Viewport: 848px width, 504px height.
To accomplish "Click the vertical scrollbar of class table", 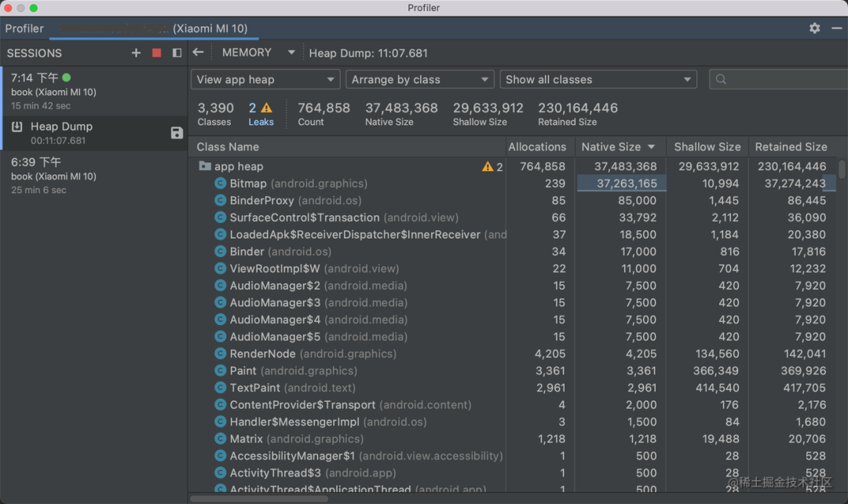I will click(842, 168).
